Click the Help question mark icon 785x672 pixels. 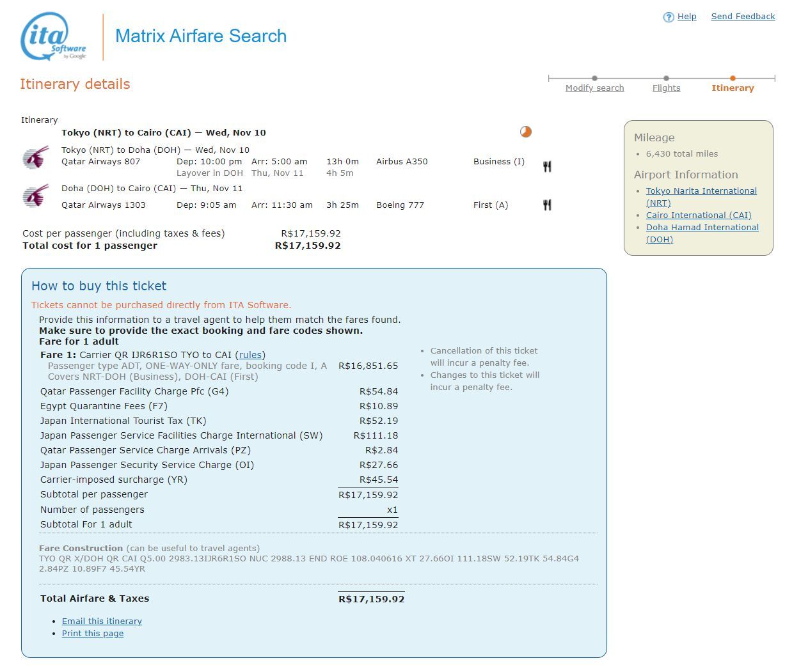669,17
